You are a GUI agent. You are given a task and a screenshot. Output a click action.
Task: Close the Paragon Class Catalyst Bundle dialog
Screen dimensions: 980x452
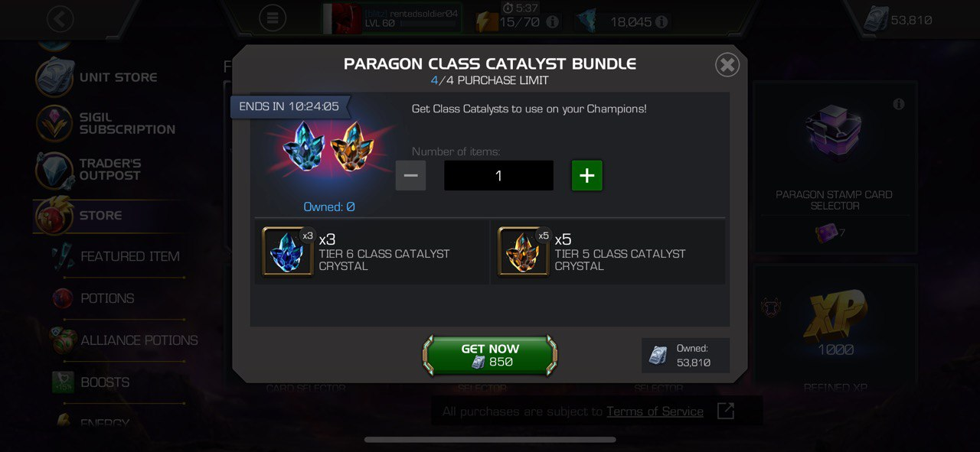point(727,65)
